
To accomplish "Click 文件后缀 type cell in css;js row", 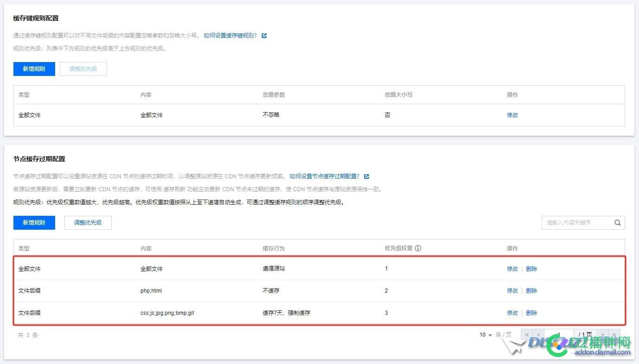I will click(30, 313).
